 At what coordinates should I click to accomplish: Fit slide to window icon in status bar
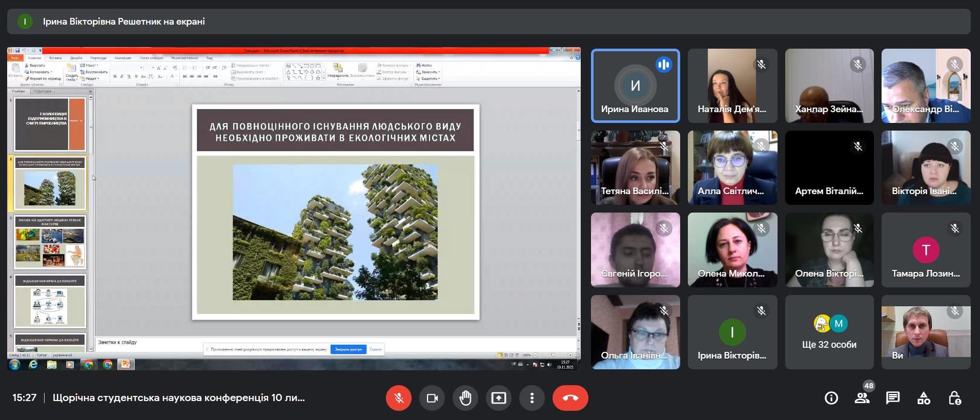pos(577,355)
